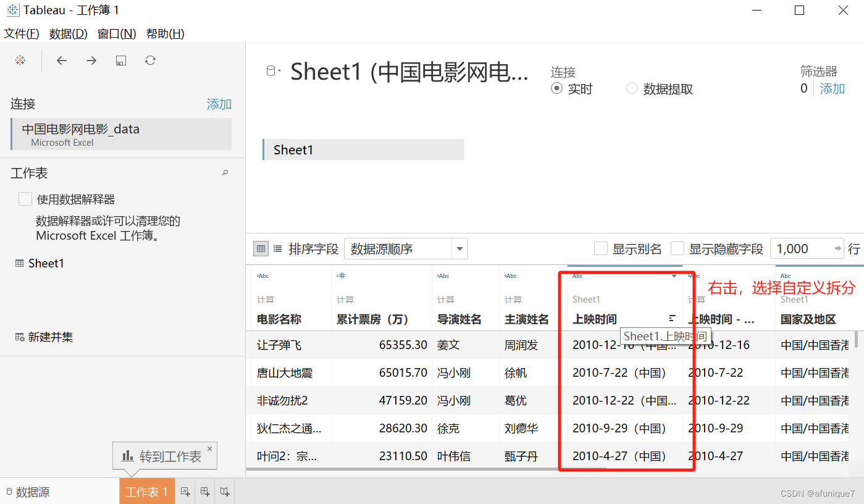Click the sort icon in 上映时间 header
Viewport: 864px width, 504px height.
pos(673,318)
